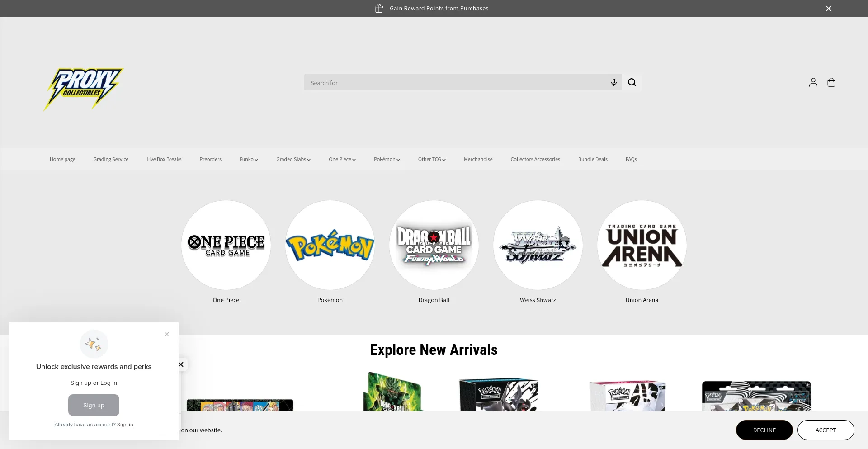This screenshot has width=868, height=449.
Task: Select One Piece Card Game circle logo
Action: point(226,245)
